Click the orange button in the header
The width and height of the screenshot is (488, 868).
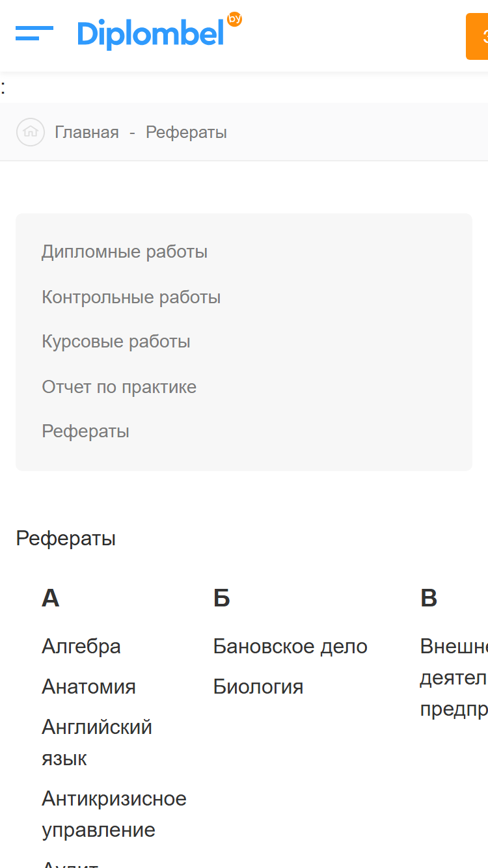click(x=477, y=36)
